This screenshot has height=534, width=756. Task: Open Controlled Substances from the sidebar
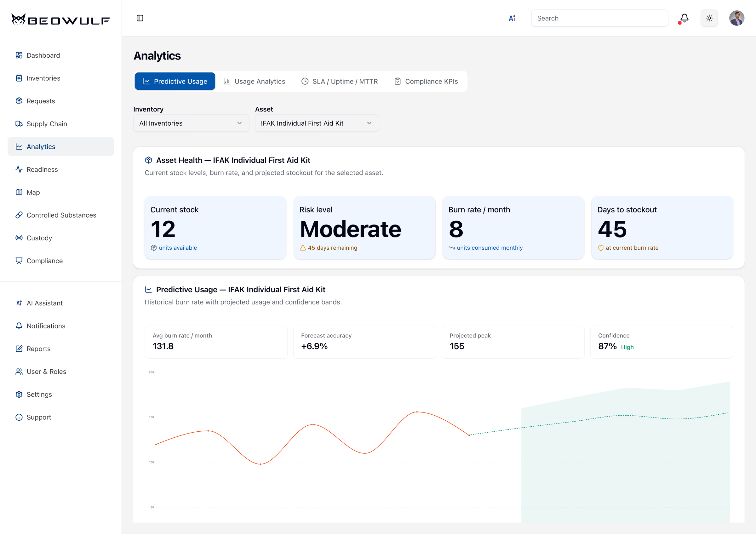tap(61, 215)
